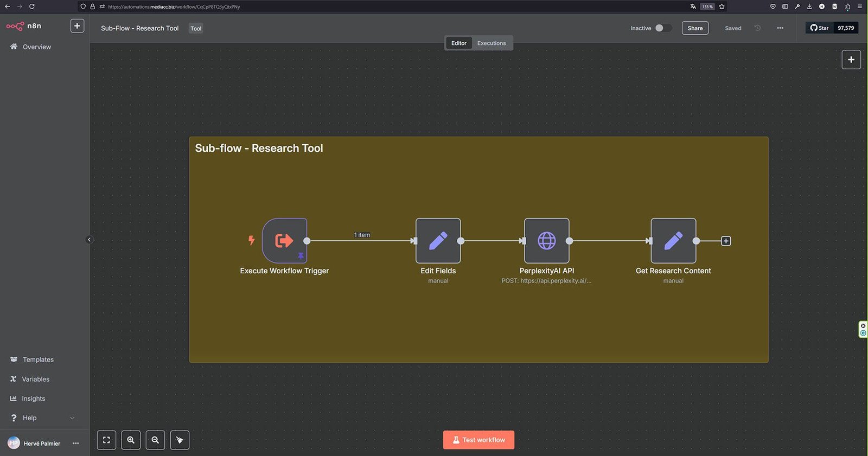This screenshot has width=868, height=456.
Task: Click the PerplexityAI API label
Action: point(546,271)
